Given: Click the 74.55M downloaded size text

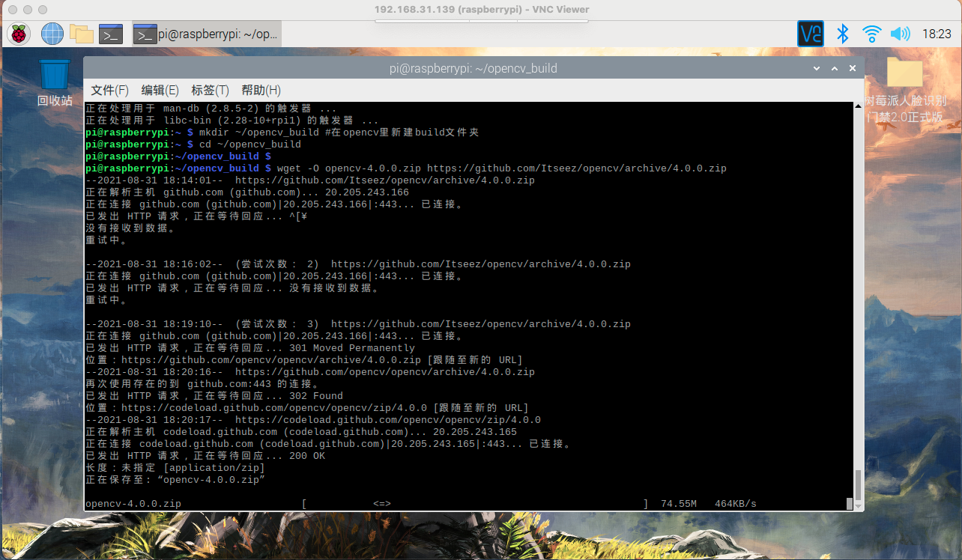Looking at the screenshot, I should click(679, 504).
